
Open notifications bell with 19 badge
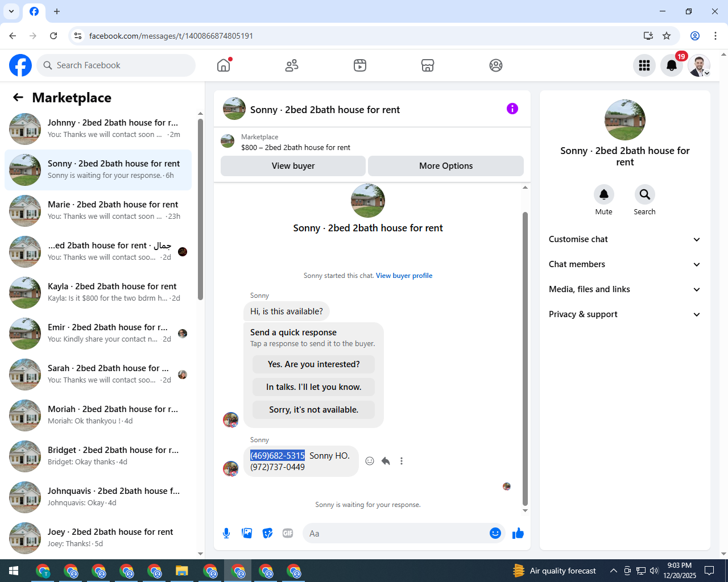click(x=672, y=65)
